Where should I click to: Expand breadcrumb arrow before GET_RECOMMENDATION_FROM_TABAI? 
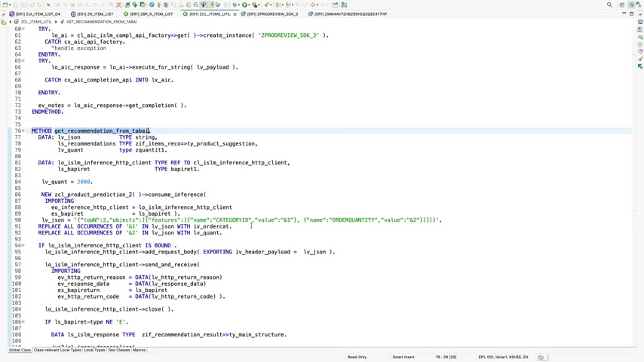(x=57, y=21)
